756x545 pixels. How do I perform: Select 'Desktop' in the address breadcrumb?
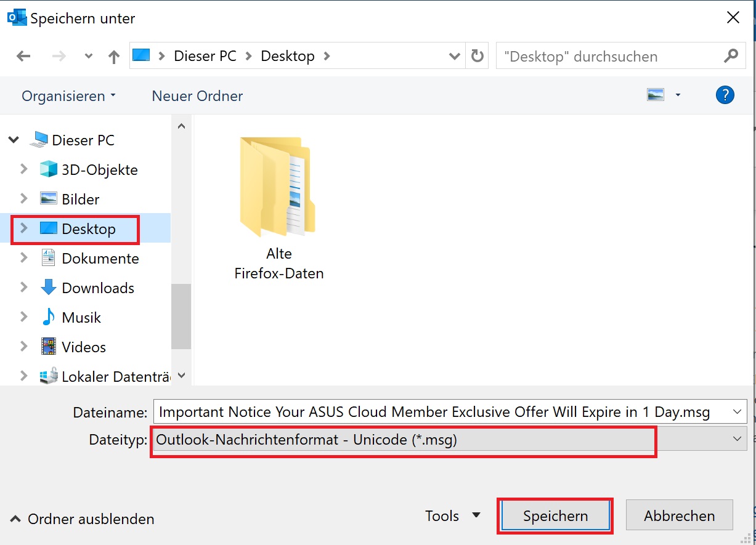(x=288, y=56)
